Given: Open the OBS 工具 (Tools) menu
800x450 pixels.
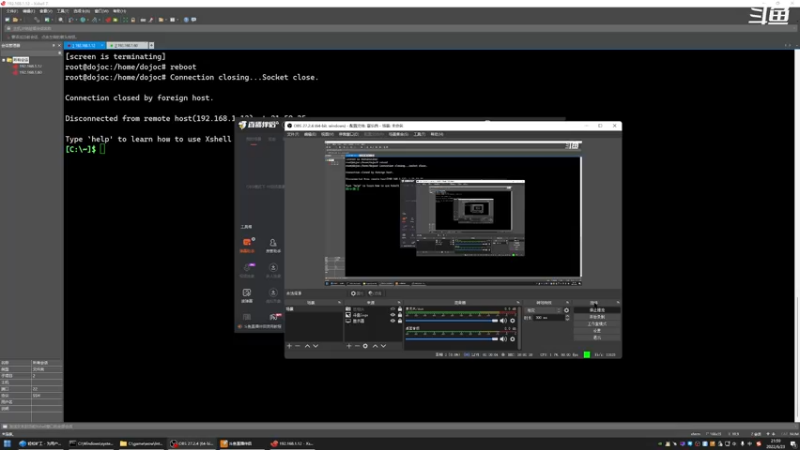Looking at the screenshot, I should pyautogui.click(x=419, y=134).
